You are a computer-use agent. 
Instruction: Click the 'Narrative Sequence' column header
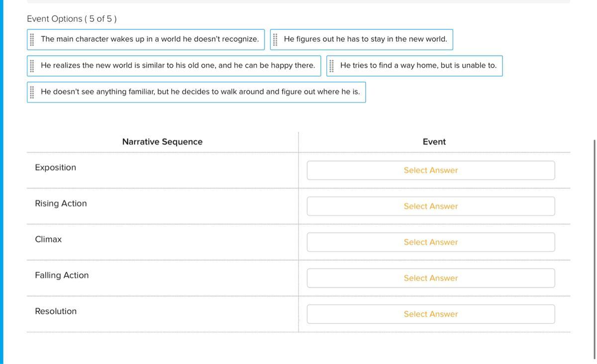click(162, 142)
